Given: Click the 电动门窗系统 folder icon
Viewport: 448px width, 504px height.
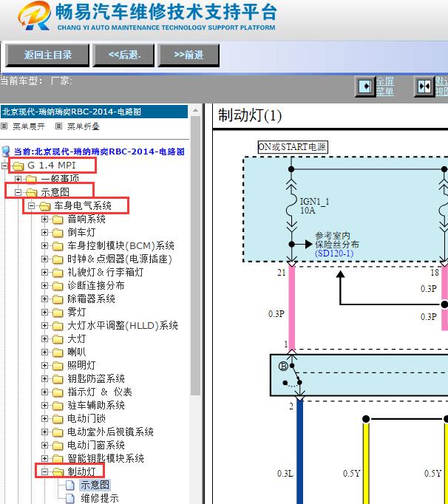Looking at the screenshot, I should click(58, 446).
